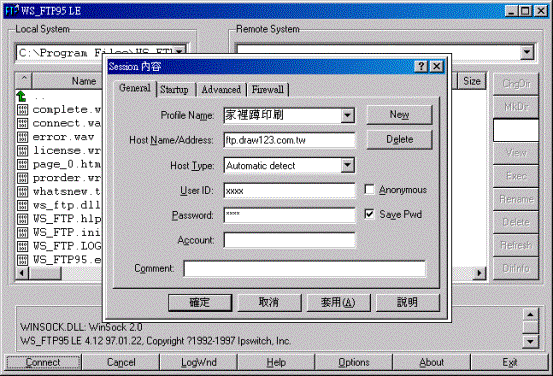Click the parent directory green arrow icon
This screenshot has height=376, width=553.
coord(22,96)
